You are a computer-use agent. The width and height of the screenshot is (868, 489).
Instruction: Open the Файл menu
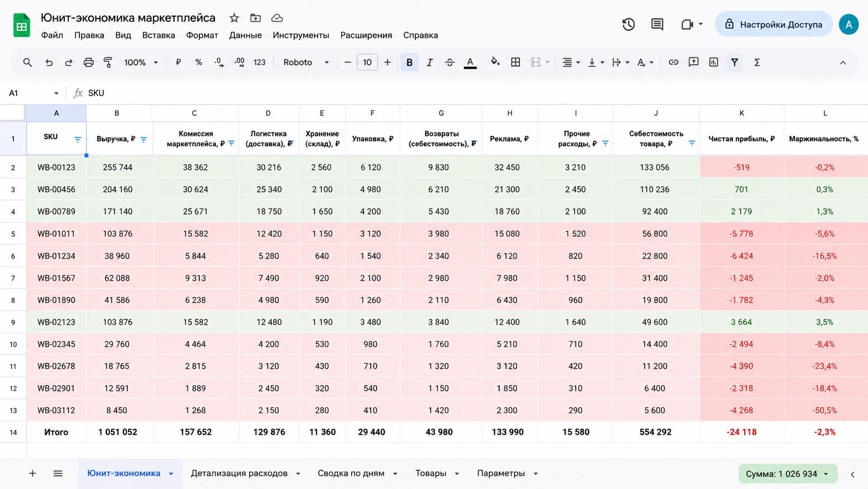(x=52, y=35)
